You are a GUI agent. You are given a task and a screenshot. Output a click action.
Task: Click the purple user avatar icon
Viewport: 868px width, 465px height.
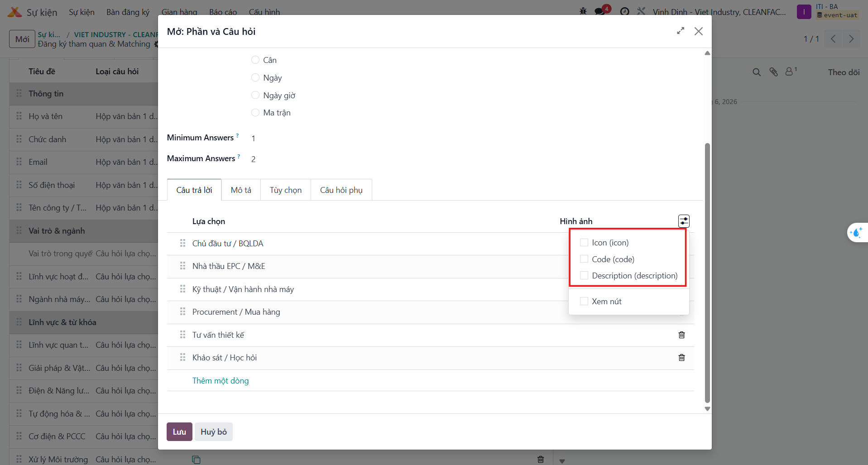pos(804,12)
